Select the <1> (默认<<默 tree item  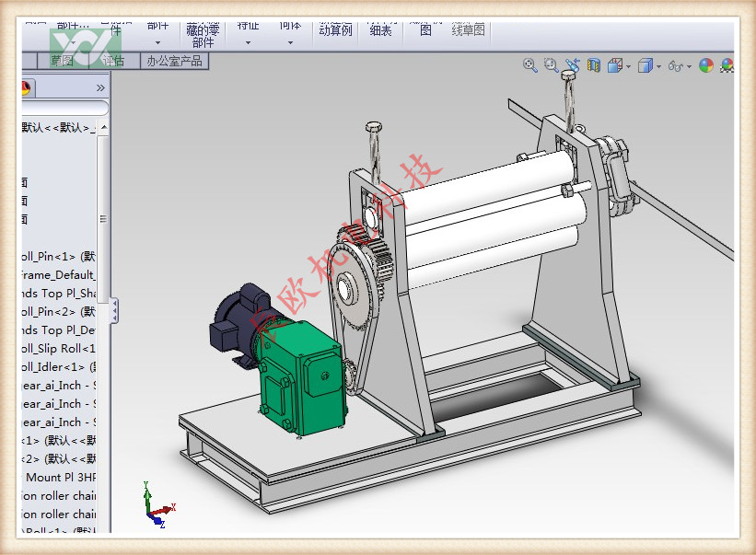click(58, 440)
